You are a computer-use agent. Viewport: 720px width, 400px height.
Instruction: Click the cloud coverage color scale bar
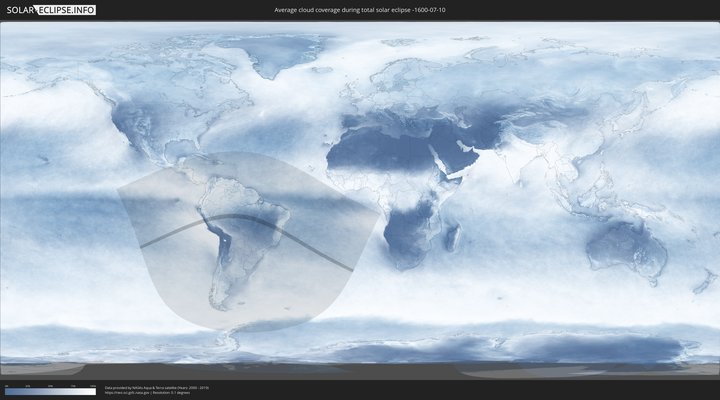pos(50,391)
